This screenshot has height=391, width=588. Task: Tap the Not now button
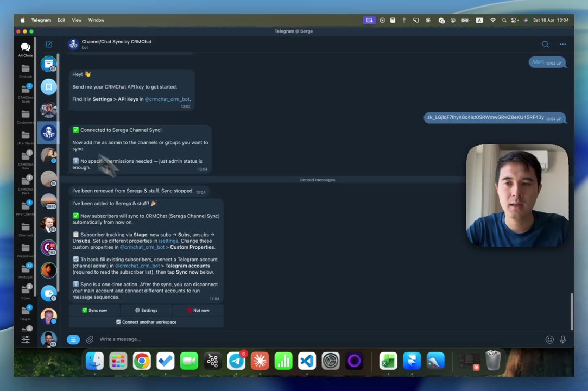click(x=198, y=310)
